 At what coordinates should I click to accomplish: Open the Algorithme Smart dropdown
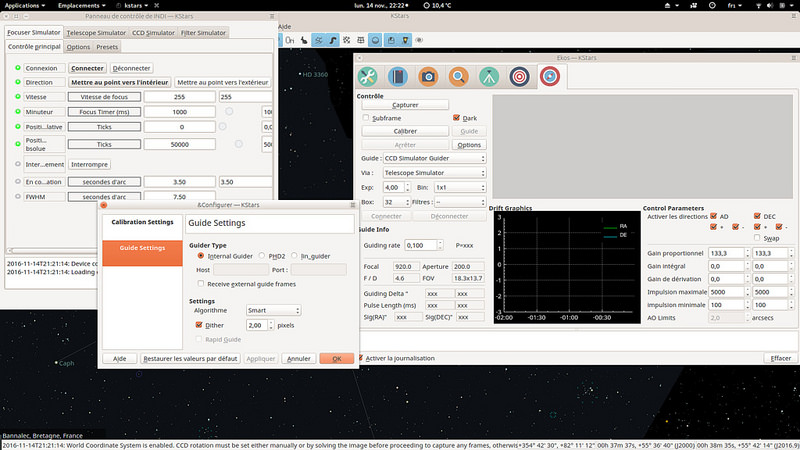[x=273, y=311]
